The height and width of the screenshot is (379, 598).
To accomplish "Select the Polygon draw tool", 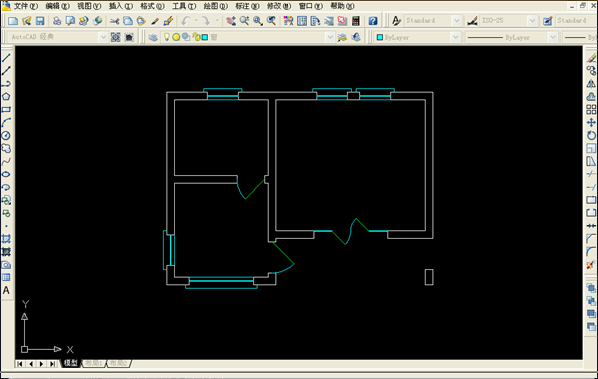I will click(x=6, y=96).
